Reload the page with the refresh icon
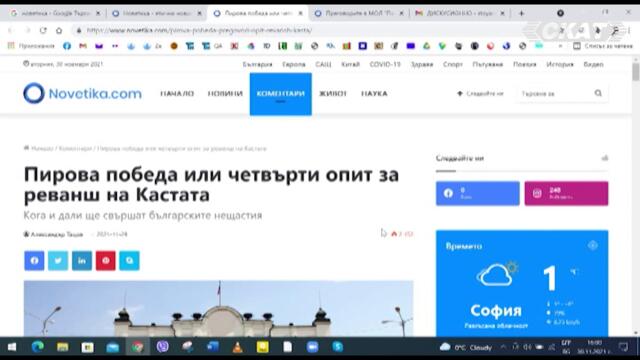Viewport: 640px width, 360px height. tap(43, 30)
